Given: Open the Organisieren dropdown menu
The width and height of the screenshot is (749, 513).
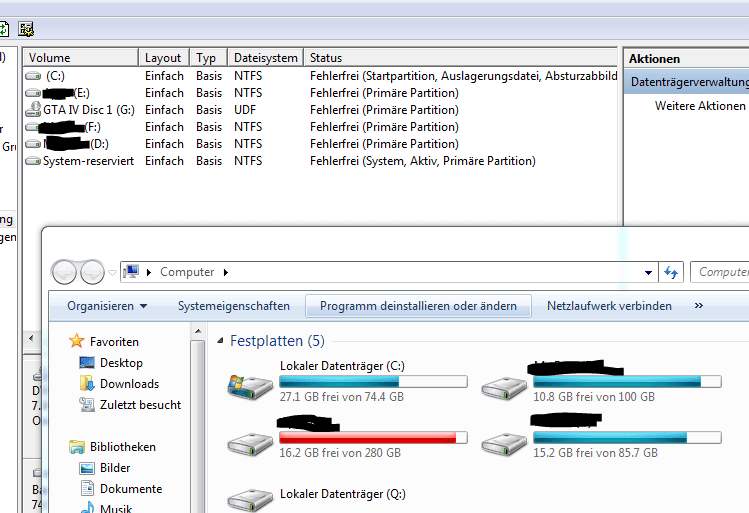Looking at the screenshot, I should click(107, 306).
